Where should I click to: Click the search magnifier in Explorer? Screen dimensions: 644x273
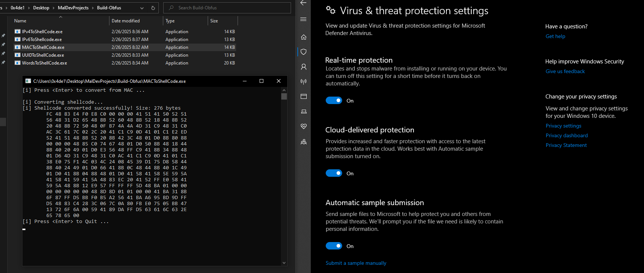point(171,8)
